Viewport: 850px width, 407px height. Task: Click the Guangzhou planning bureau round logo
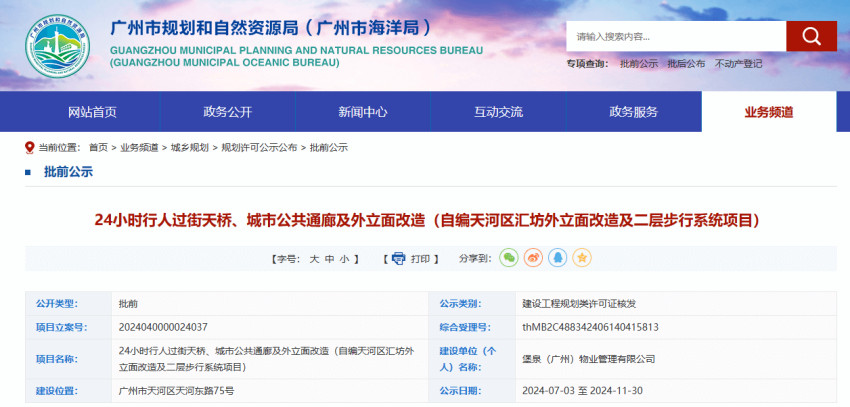click(x=57, y=47)
